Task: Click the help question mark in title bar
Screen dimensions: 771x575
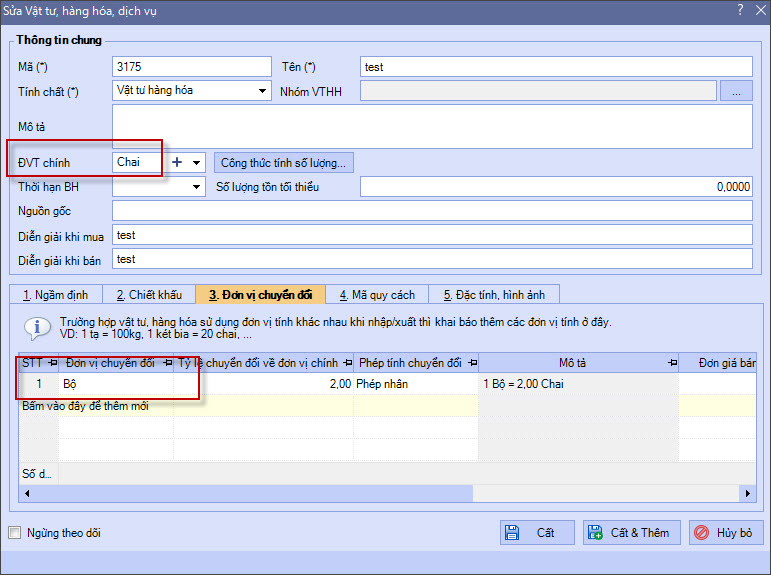Action: [x=740, y=10]
